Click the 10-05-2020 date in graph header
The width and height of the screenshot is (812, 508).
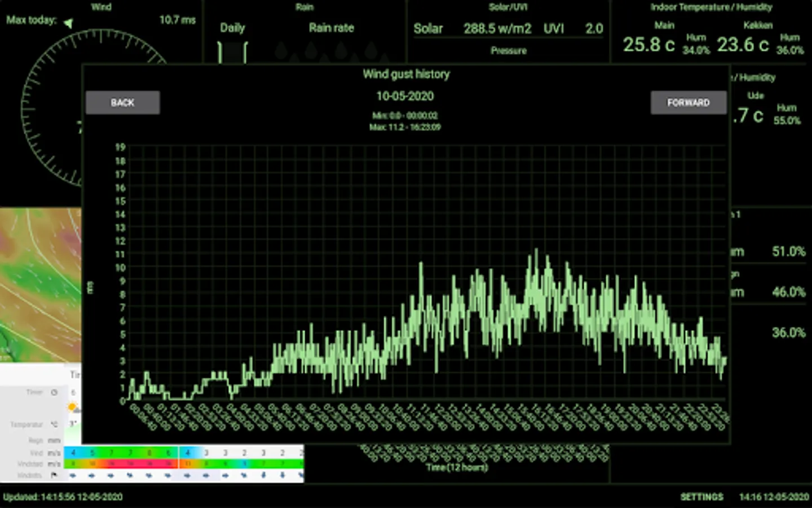(x=405, y=96)
